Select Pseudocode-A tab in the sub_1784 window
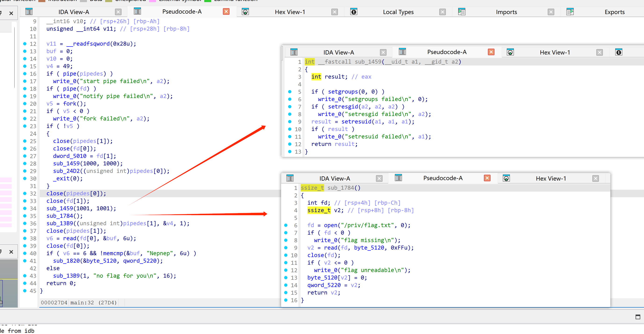The image size is (644, 334). (443, 178)
